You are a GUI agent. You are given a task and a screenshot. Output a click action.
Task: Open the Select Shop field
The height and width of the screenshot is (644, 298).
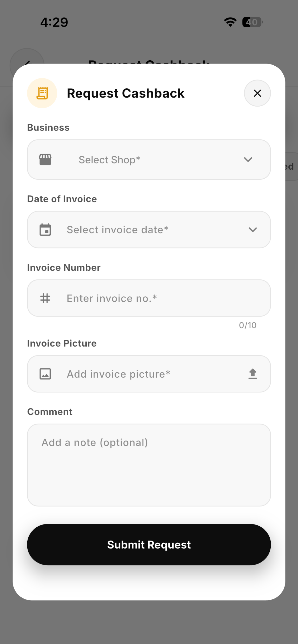(149, 160)
